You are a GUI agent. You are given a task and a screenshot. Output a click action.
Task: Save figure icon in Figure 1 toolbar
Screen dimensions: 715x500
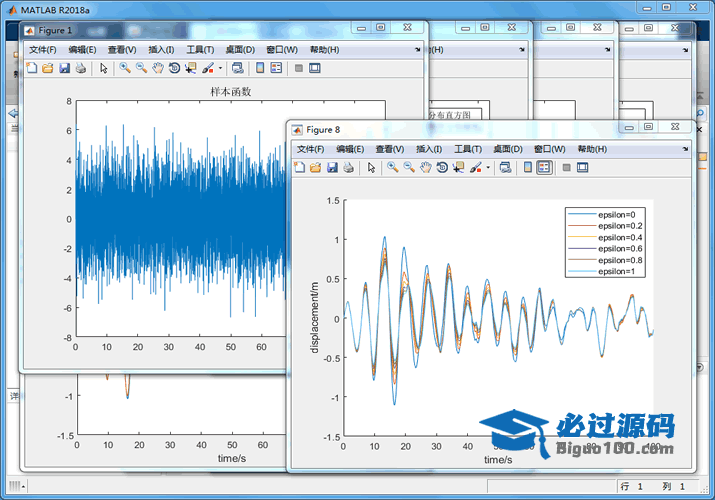pyautogui.click(x=64, y=68)
